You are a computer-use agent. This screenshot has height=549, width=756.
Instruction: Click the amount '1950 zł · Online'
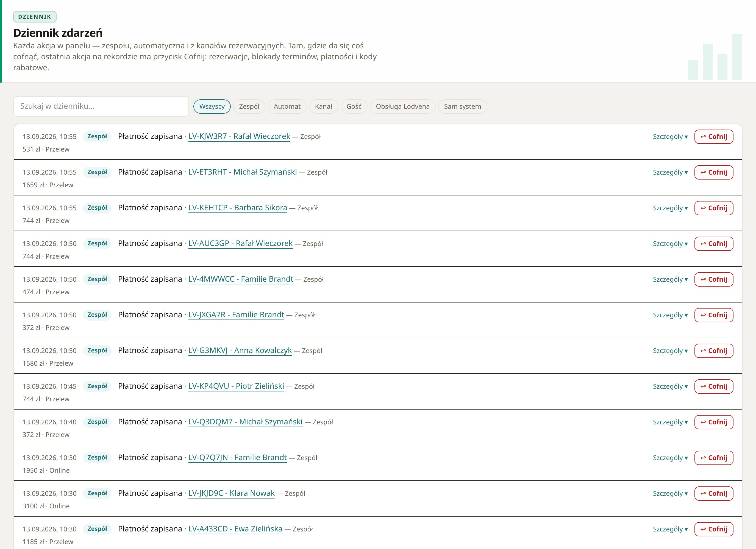pos(46,470)
